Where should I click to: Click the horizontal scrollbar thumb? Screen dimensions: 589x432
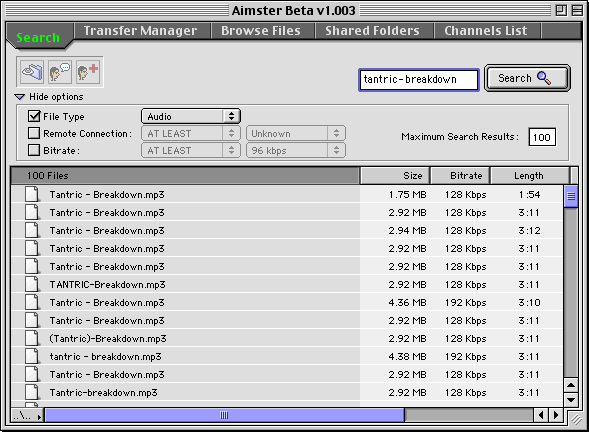[224, 415]
